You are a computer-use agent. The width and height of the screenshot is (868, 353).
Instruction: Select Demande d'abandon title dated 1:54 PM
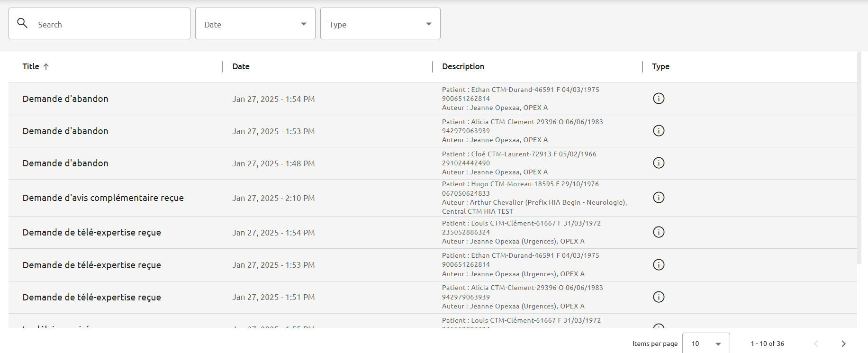tap(65, 99)
